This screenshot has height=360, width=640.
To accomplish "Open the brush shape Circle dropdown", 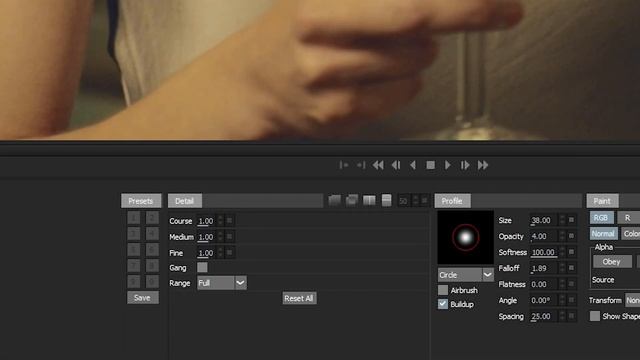I will tap(465, 275).
